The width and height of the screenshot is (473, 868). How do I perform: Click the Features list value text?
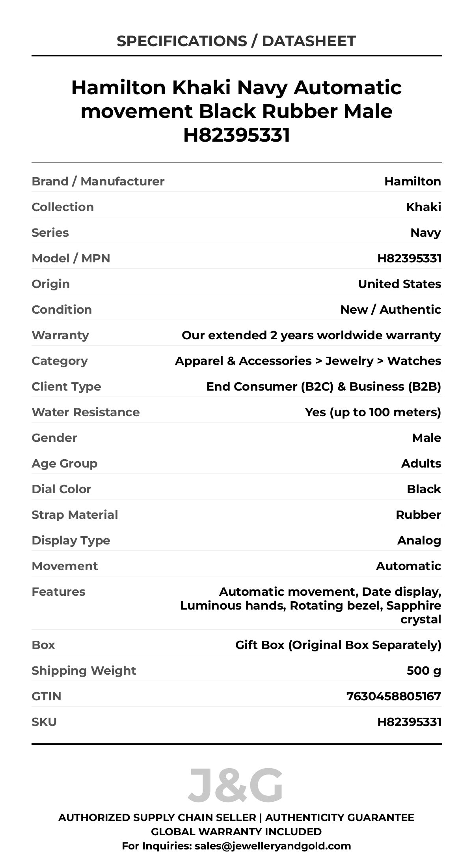tap(311, 605)
